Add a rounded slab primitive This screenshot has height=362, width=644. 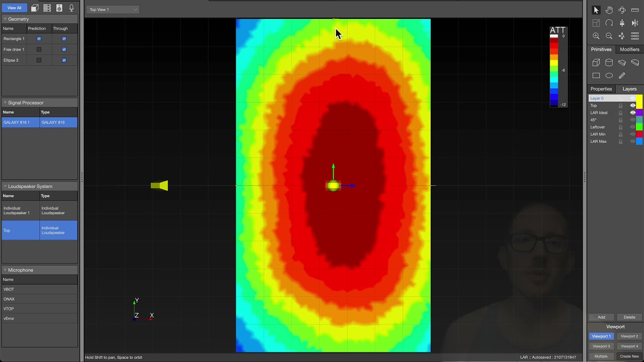[635, 63]
